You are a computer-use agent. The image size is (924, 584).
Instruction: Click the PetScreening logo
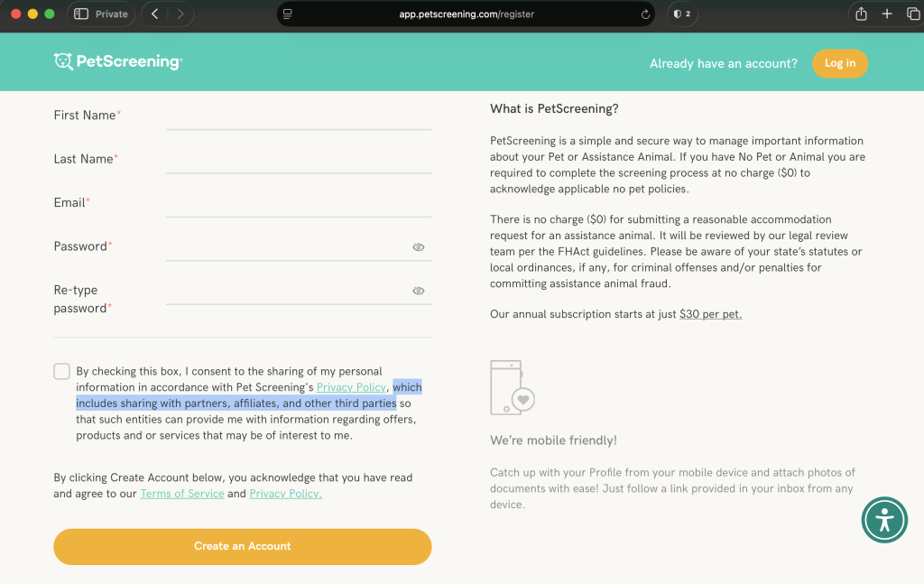pyautogui.click(x=118, y=61)
